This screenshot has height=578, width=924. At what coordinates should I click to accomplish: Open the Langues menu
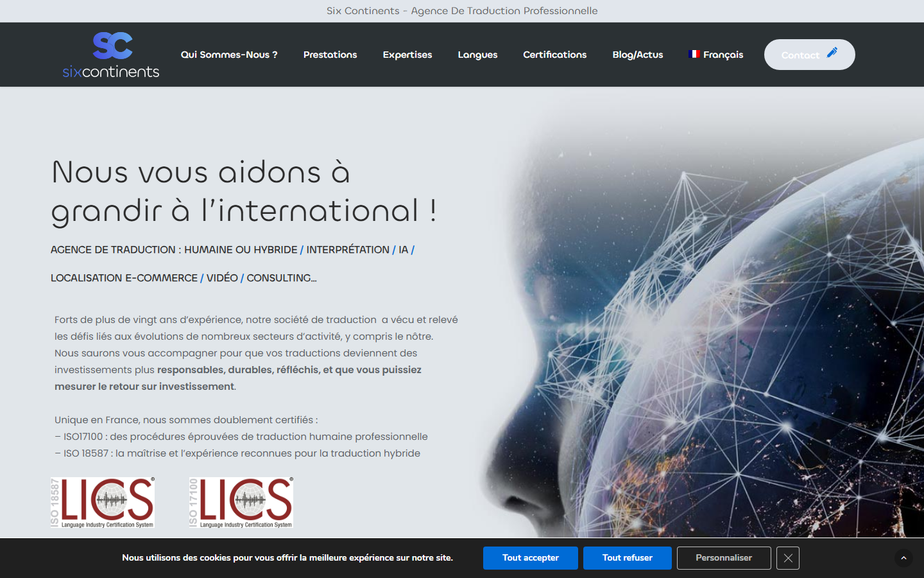click(x=478, y=55)
